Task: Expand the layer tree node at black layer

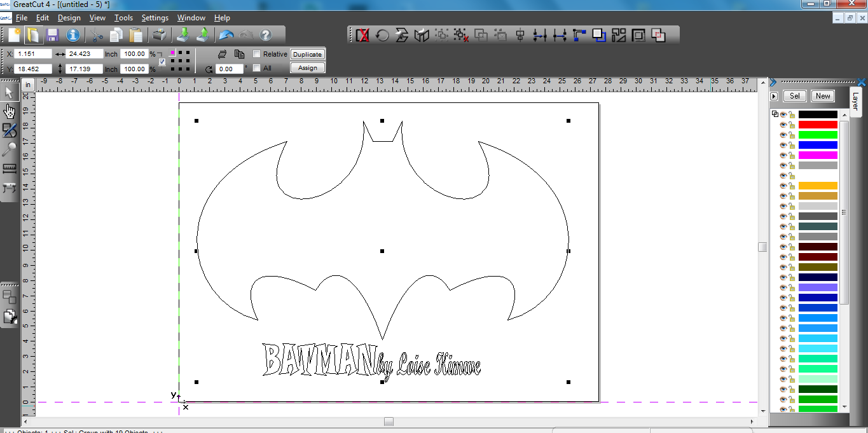Action: (775, 114)
